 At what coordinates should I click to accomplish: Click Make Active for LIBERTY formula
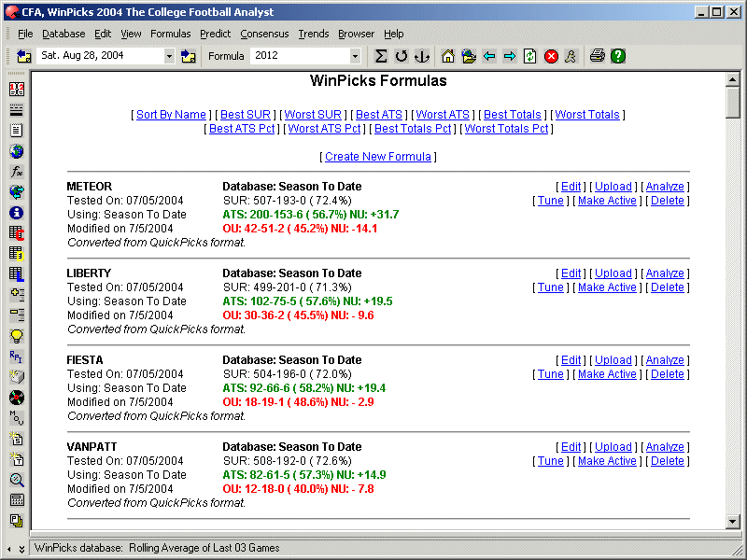(607, 287)
